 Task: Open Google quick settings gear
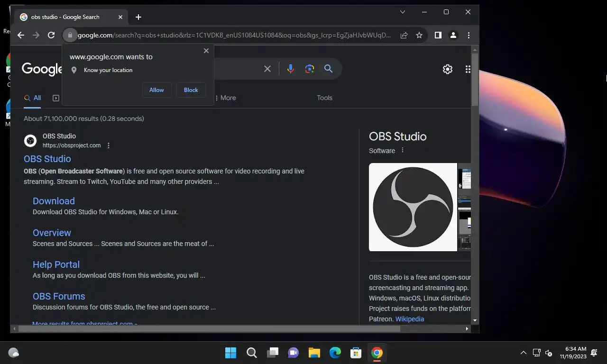(448, 69)
